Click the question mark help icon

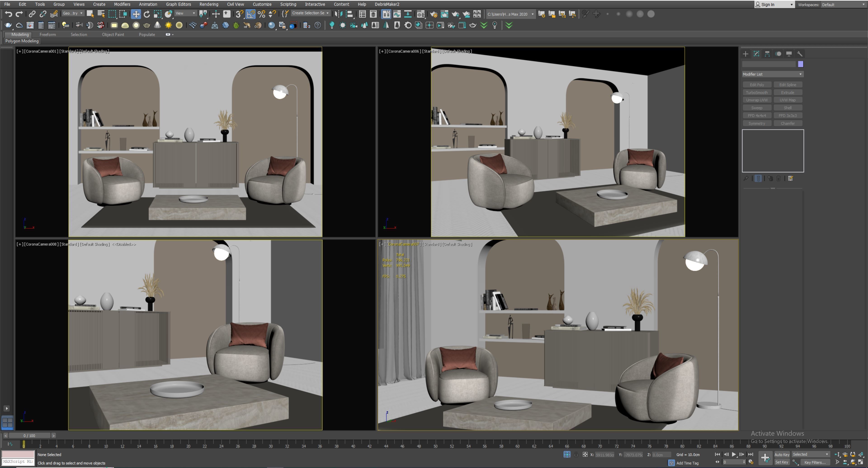(318, 25)
